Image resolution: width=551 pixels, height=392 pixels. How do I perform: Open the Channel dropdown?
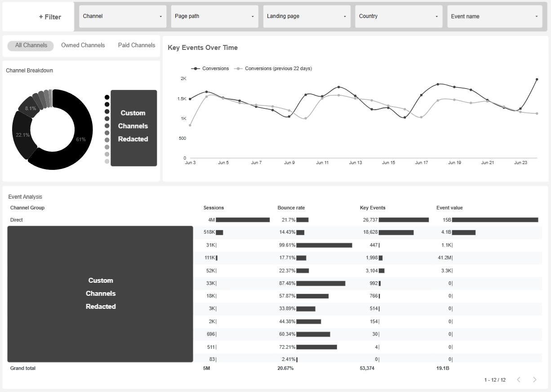(x=122, y=16)
